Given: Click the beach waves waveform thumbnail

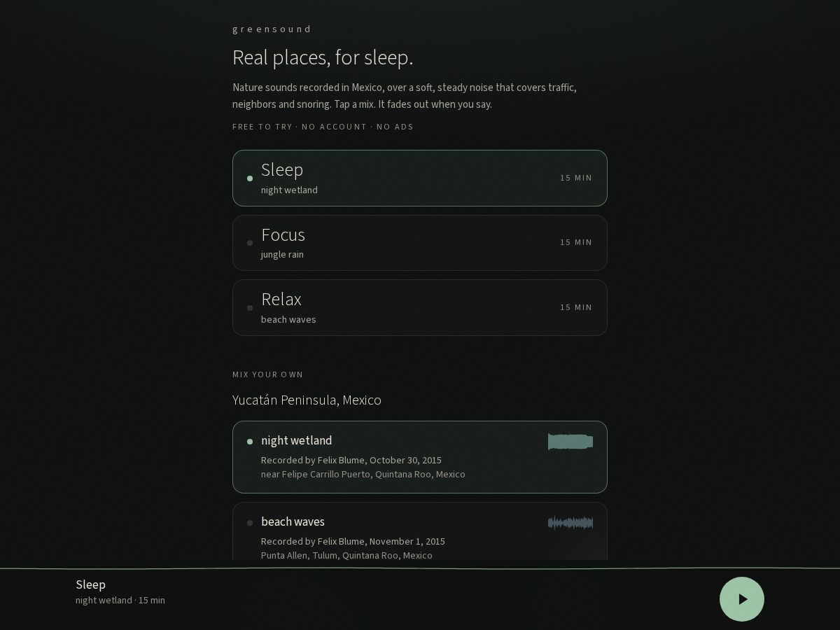Looking at the screenshot, I should point(570,523).
